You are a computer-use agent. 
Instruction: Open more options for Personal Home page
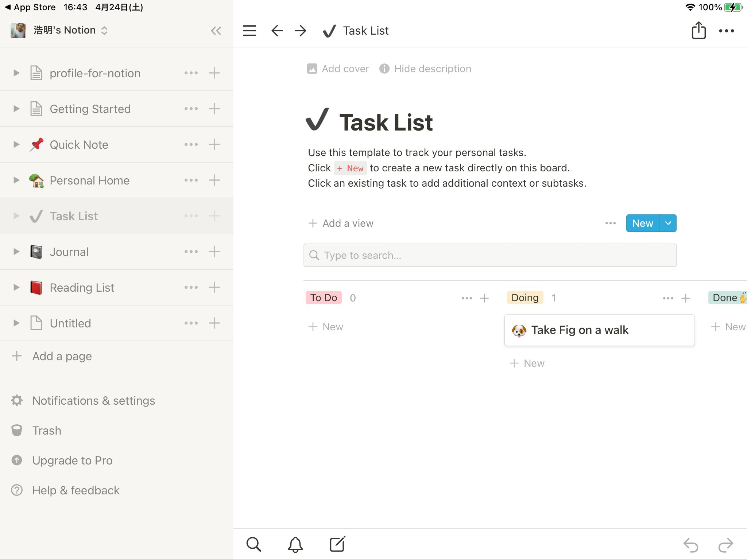click(x=191, y=180)
